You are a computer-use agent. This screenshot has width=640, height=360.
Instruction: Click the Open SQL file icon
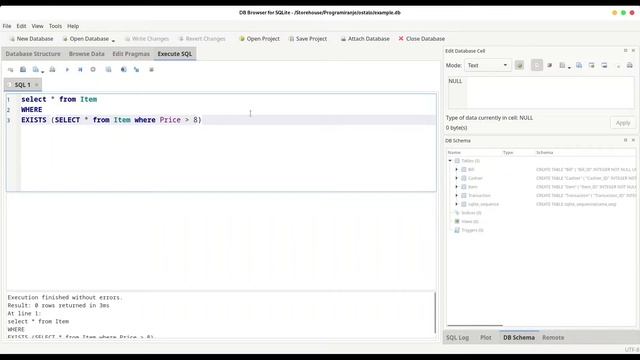tap(23, 70)
